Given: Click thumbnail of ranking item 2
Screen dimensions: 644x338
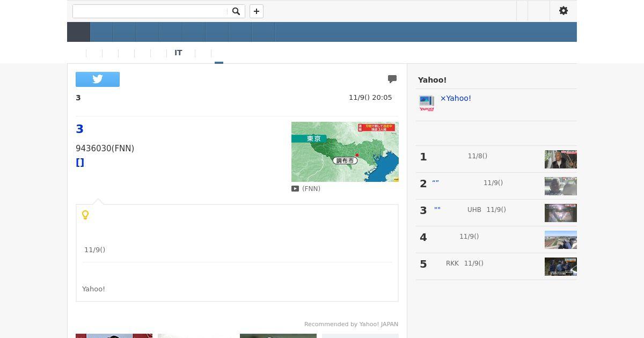Looking at the screenshot, I should pyautogui.click(x=561, y=186).
